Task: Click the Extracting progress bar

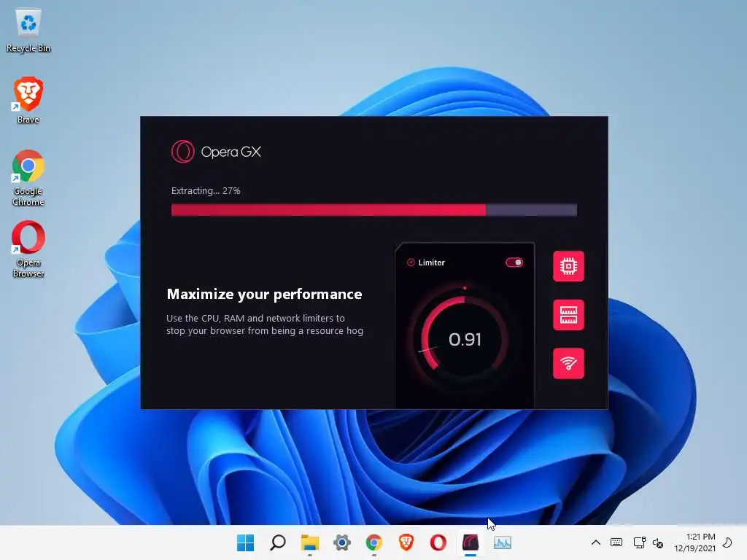Action: click(374, 209)
